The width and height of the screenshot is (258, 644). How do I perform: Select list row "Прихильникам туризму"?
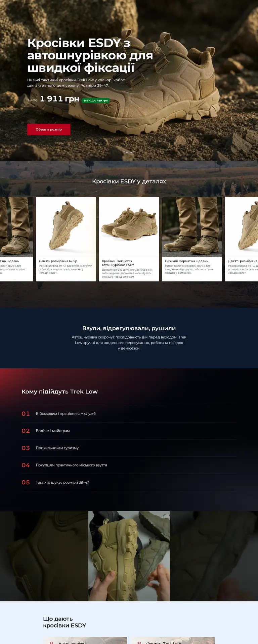point(129,448)
